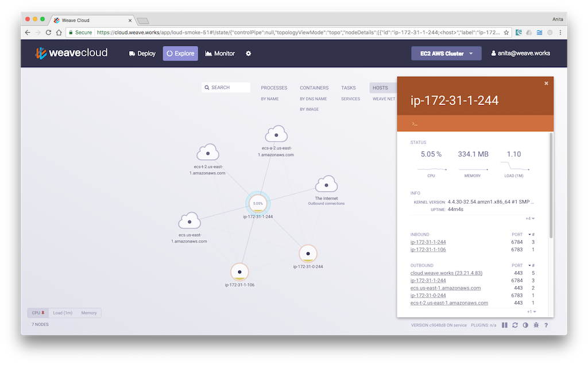The width and height of the screenshot is (588, 365).
Task: Click the details panel scrollbar
Action: click(x=551, y=185)
